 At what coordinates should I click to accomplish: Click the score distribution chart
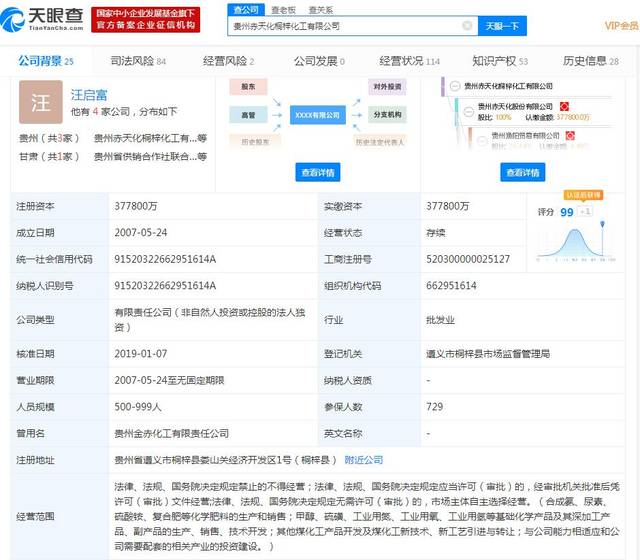pos(576,243)
